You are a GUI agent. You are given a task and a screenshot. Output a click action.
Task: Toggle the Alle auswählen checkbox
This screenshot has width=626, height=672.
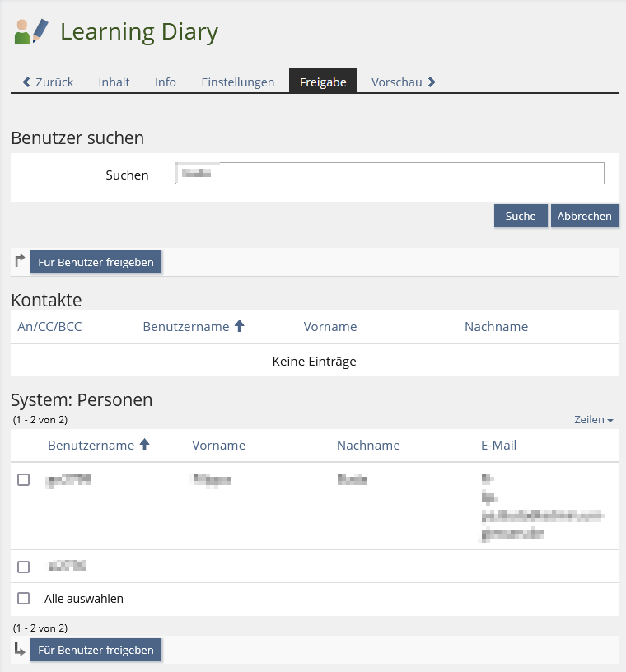coord(24,599)
